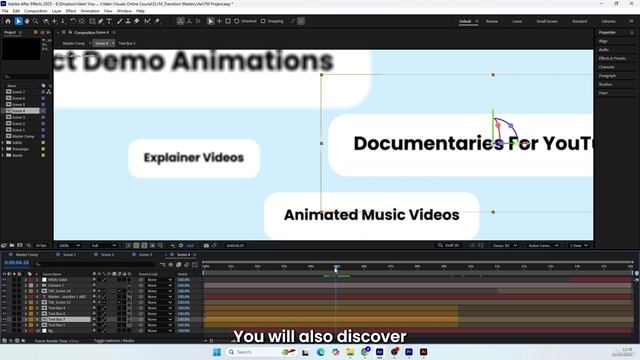Open the Active Camera view dropdown

[543, 245]
